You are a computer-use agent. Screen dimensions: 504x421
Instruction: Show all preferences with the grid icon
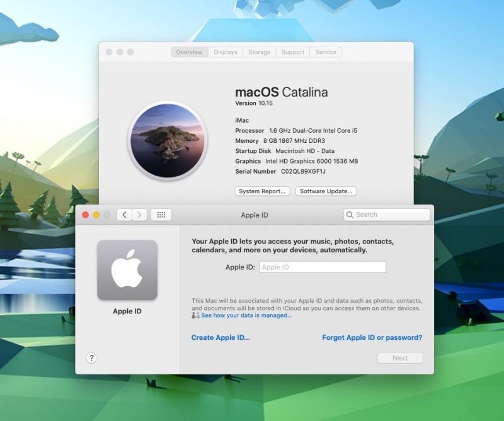tap(161, 215)
